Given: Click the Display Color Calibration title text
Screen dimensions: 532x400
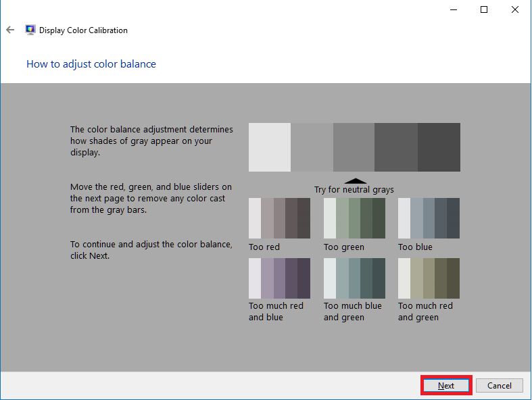Looking at the screenshot, I should pos(83,30).
